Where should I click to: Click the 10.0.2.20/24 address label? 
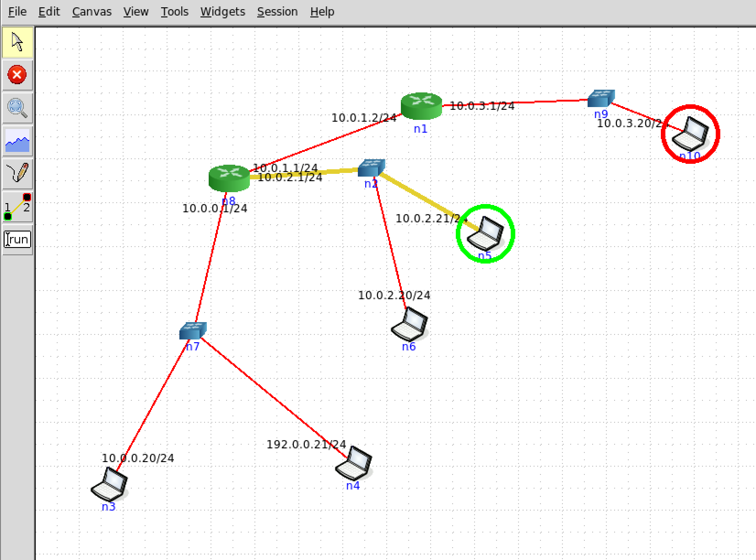coord(394,296)
